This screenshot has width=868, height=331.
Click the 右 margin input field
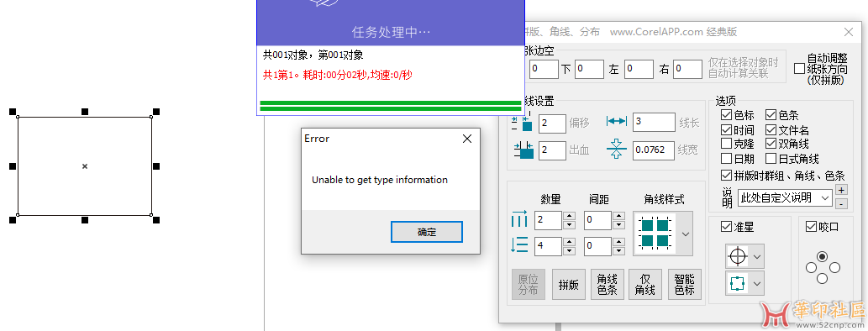tap(688, 69)
